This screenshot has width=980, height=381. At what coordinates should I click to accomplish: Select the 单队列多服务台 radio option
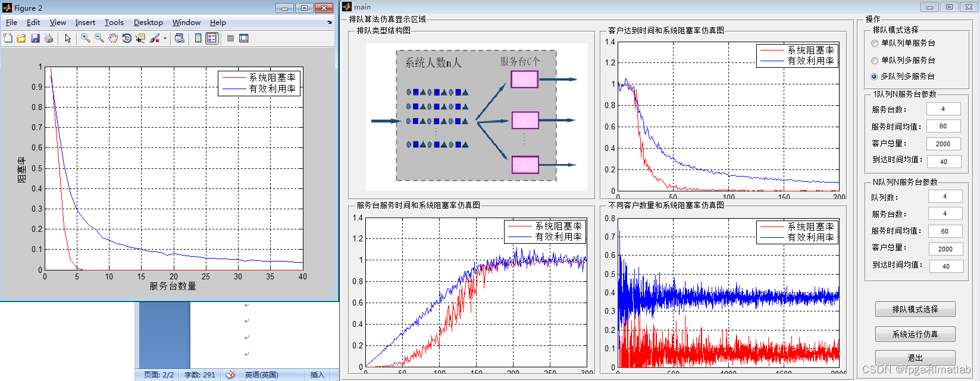(903, 61)
